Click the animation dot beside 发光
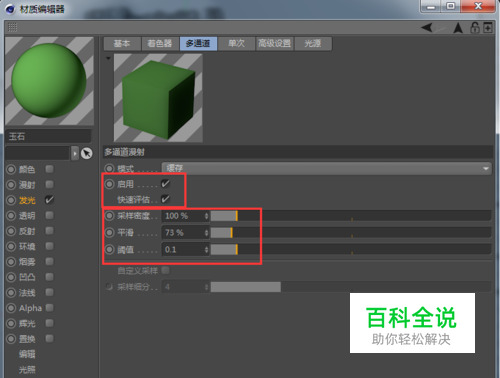The image size is (500, 378). pos(11,200)
